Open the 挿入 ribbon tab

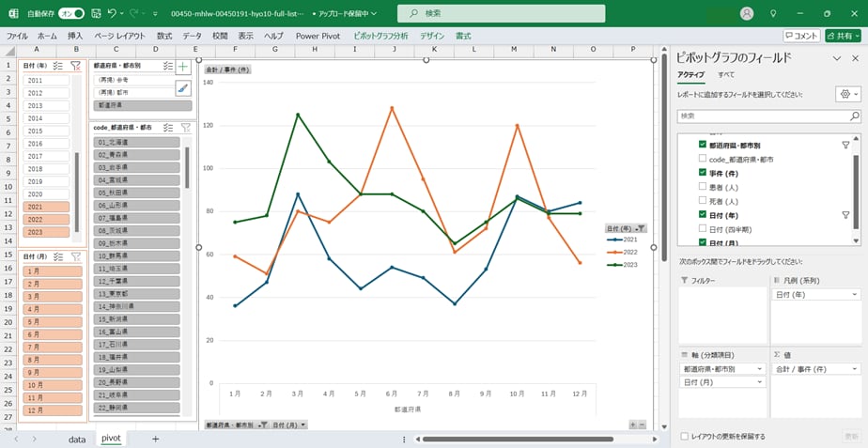75,36
